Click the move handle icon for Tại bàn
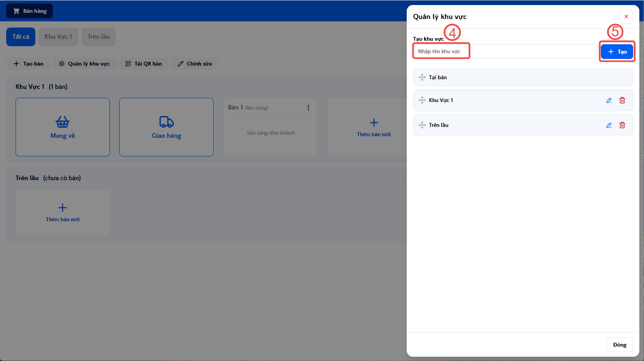The image size is (644, 361). tap(422, 77)
